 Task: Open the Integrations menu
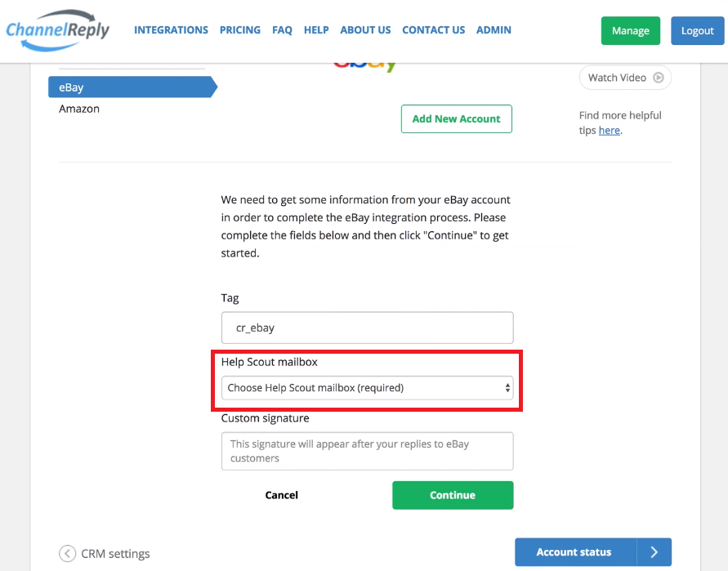pyautogui.click(x=171, y=30)
